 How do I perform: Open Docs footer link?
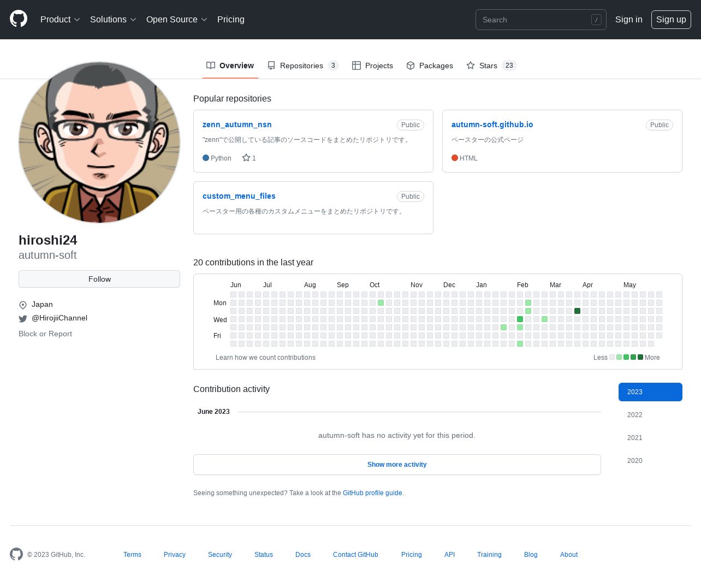[x=303, y=555]
